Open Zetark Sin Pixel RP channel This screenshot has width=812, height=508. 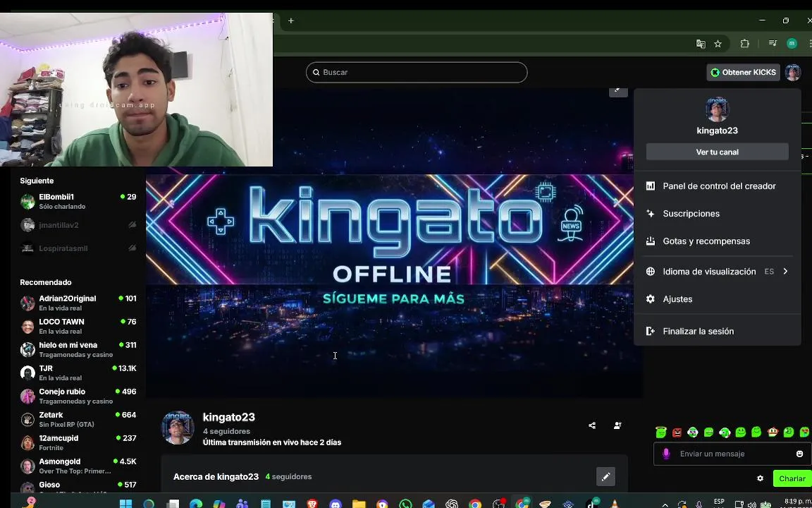coord(78,419)
